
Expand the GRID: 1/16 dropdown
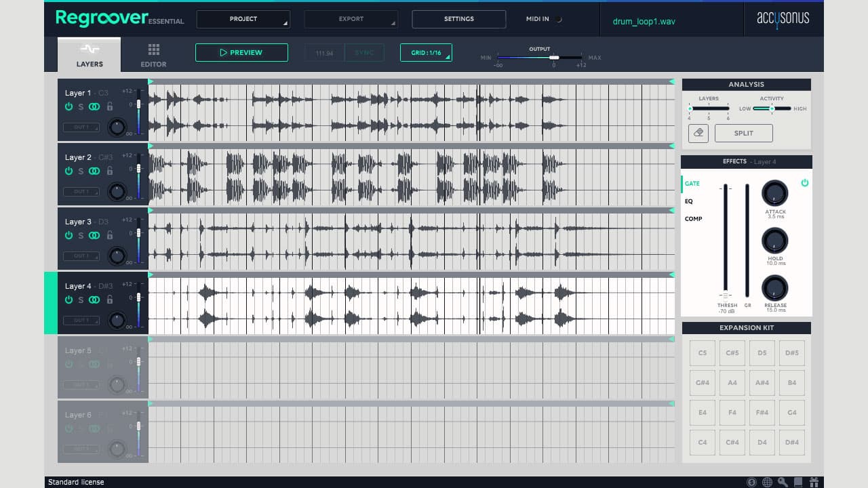point(426,53)
